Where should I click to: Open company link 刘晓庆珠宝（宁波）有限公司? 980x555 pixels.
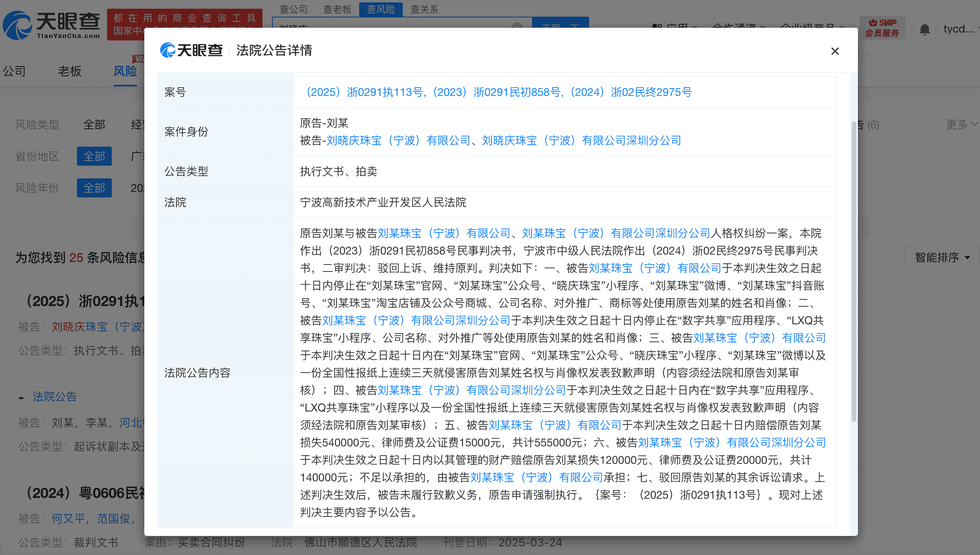(x=399, y=140)
